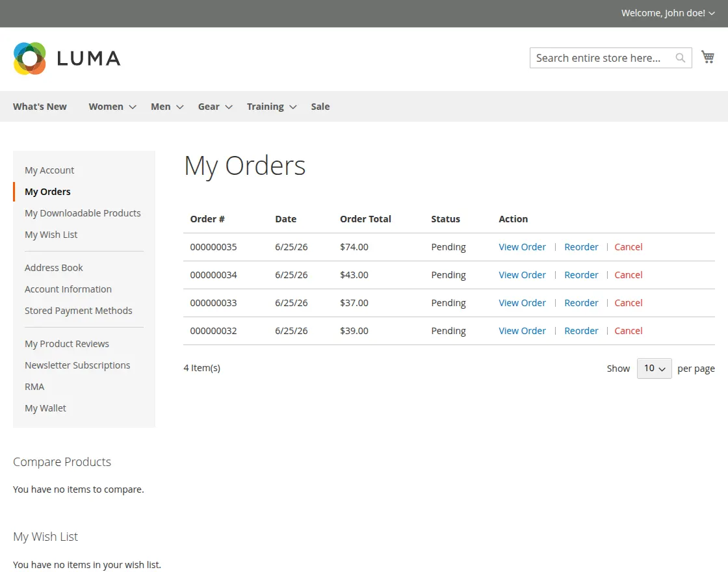Open My Wallet in sidebar
This screenshot has width=728, height=572.
point(45,408)
